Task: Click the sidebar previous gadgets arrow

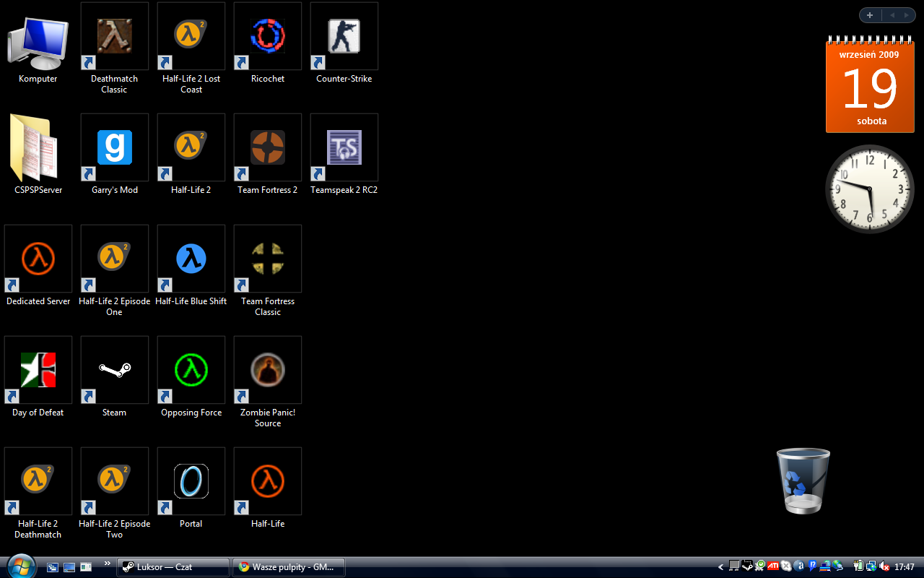Action: (x=892, y=15)
